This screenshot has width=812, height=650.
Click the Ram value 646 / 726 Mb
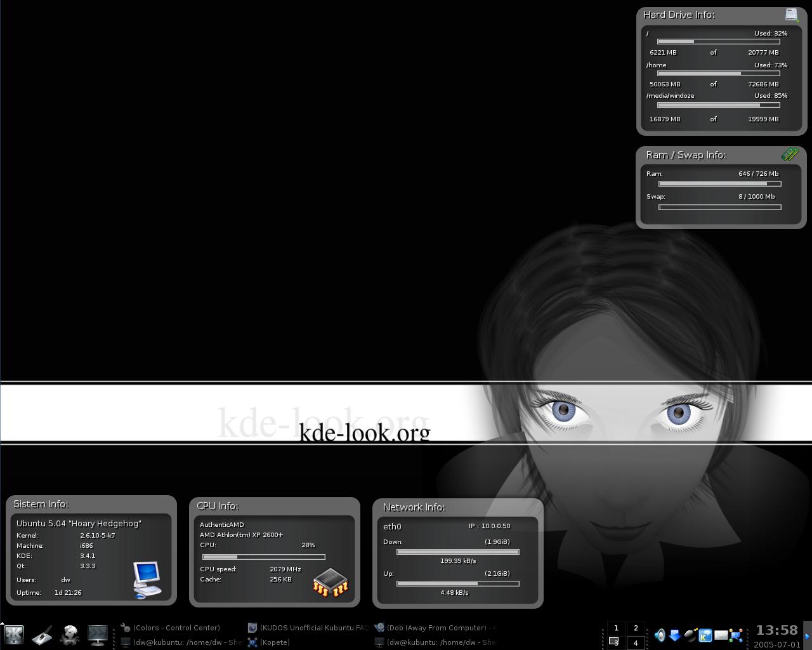click(x=759, y=174)
